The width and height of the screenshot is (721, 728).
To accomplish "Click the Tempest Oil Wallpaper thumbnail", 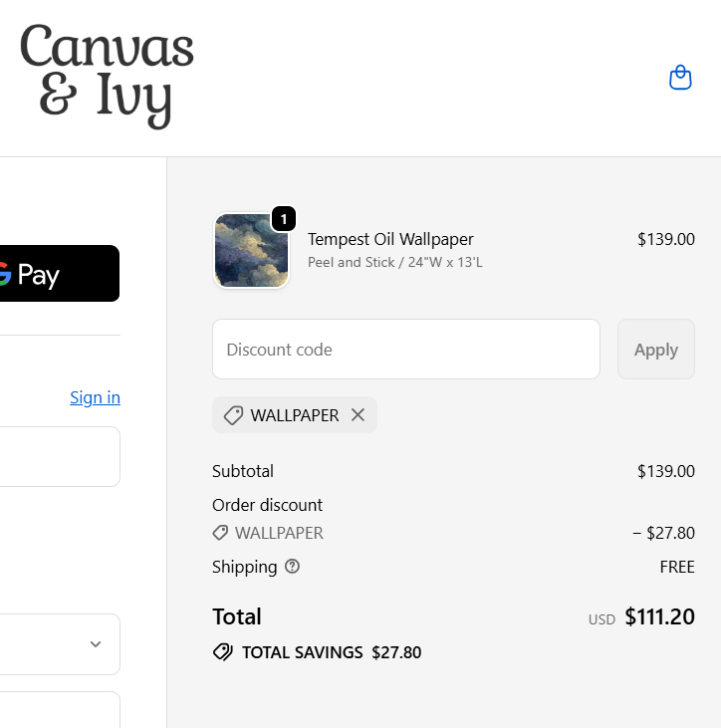I will (252, 250).
